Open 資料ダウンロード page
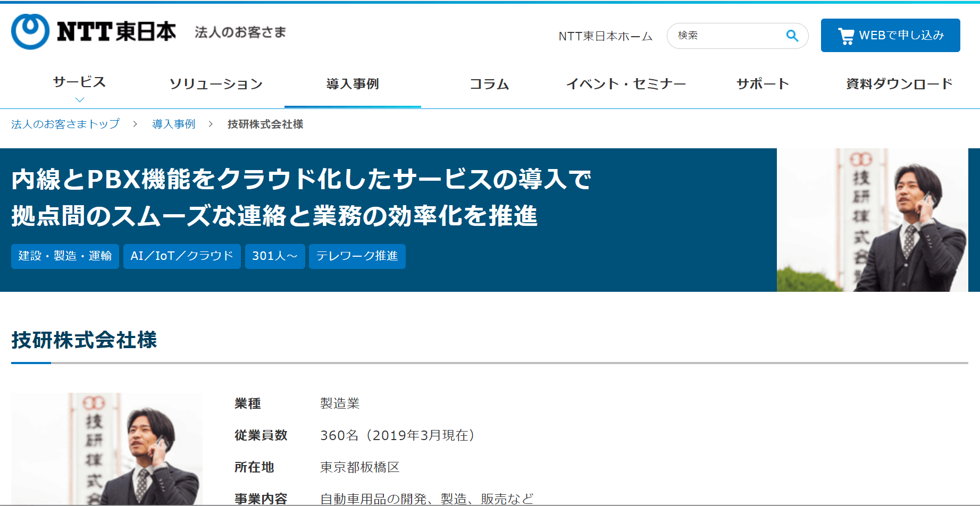 (899, 83)
